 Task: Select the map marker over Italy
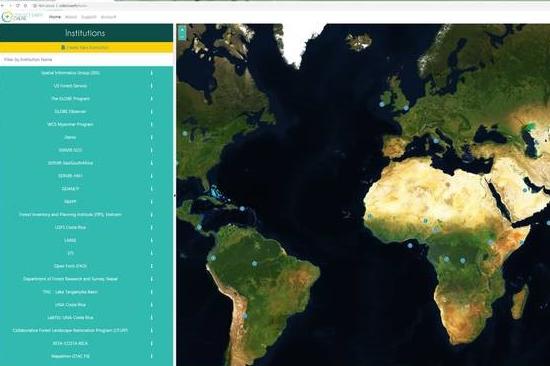436,140
